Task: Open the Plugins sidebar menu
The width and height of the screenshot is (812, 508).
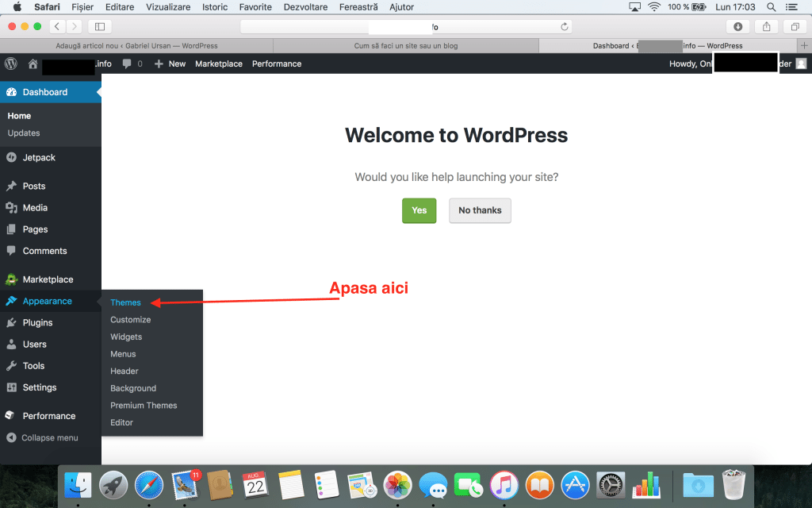Action: 51,322
